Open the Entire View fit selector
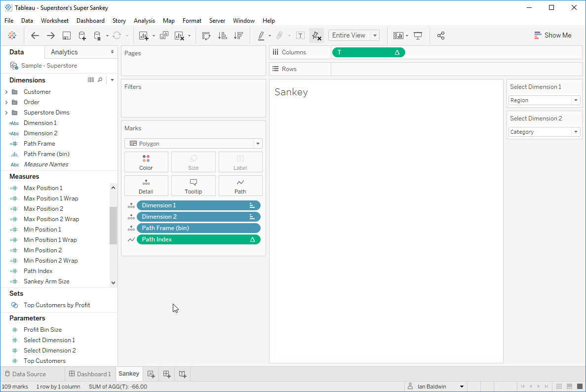 click(354, 35)
